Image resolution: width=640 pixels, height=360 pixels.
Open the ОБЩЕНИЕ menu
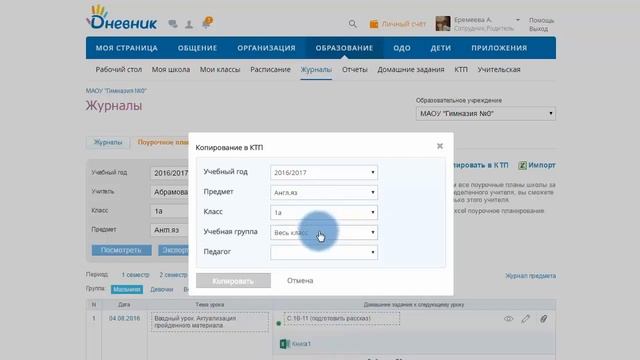pos(197,48)
